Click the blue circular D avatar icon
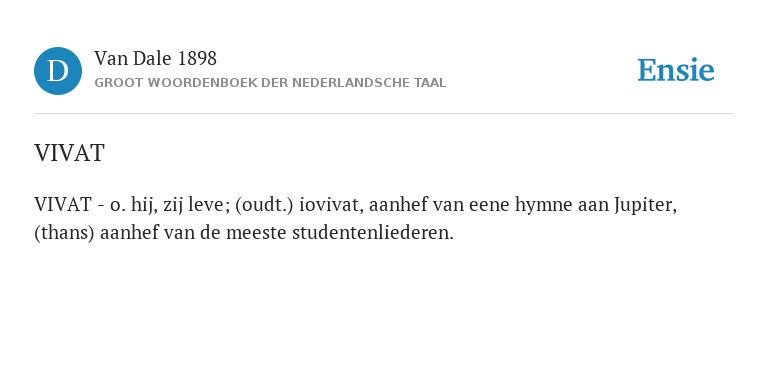Image resolution: width=768 pixels, height=384 pixels. coord(58,71)
